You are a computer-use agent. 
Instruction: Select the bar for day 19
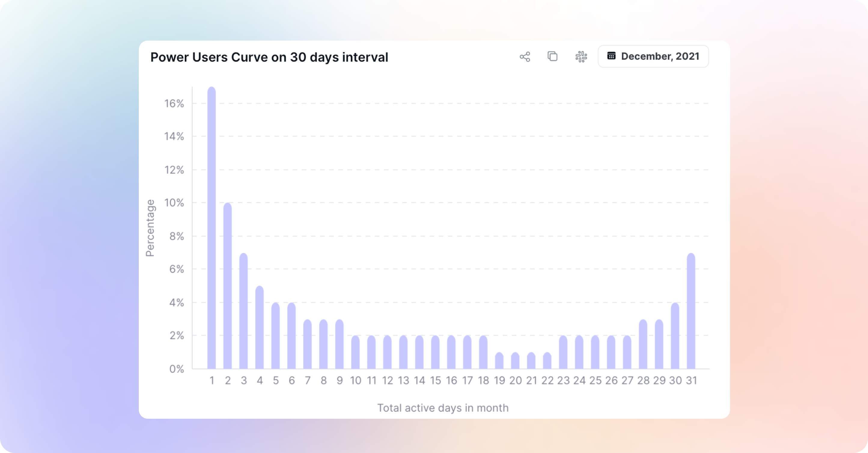point(499,361)
